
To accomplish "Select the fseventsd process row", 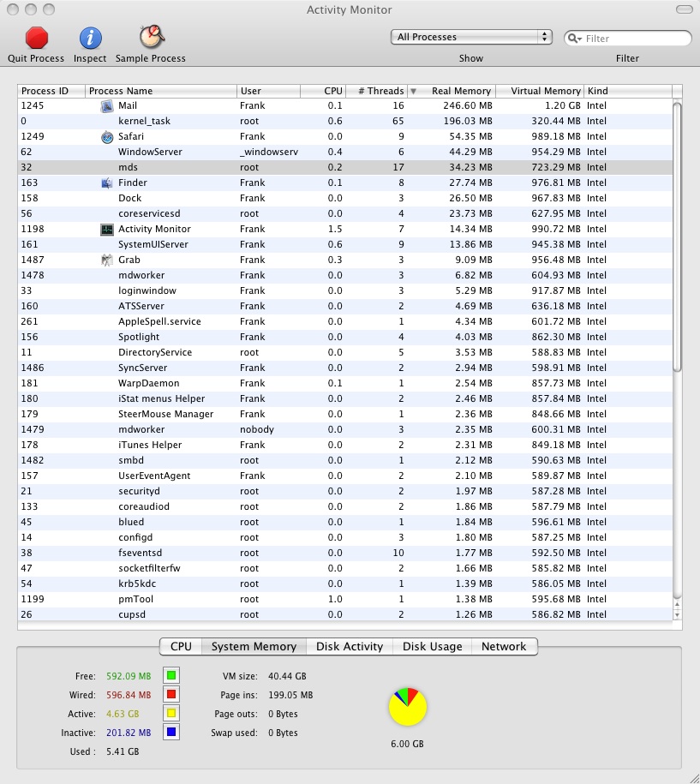I will click(x=345, y=553).
